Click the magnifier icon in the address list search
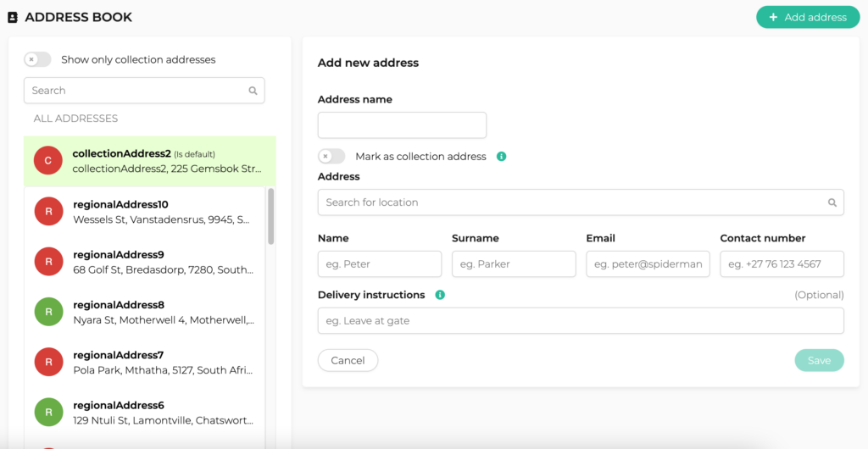Image resolution: width=868 pixels, height=449 pixels. click(253, 91)
